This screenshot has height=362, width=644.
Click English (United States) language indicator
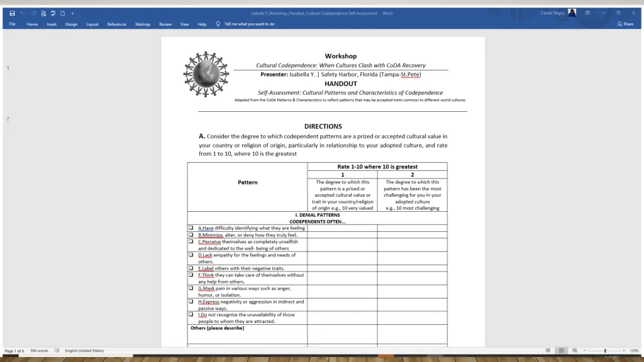coord(84,351)
